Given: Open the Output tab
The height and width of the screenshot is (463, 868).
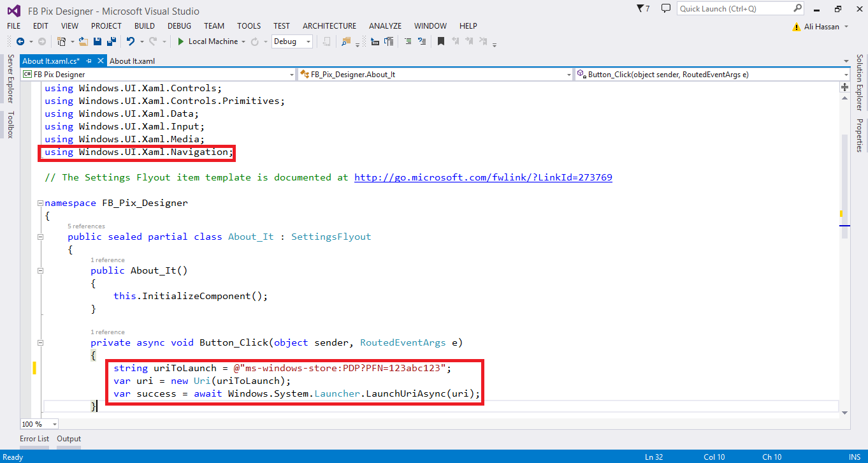Looking at the screenshot, I should coord(69,439).
